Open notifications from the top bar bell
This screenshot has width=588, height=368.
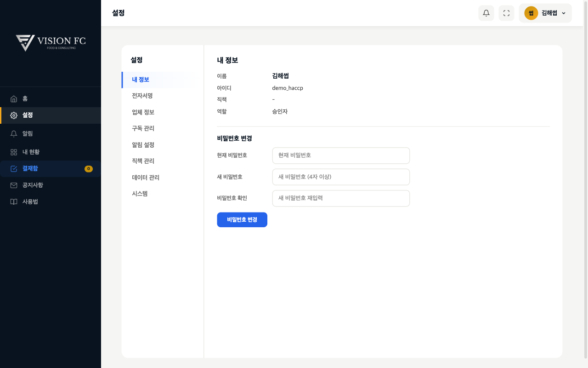(486, 13)
